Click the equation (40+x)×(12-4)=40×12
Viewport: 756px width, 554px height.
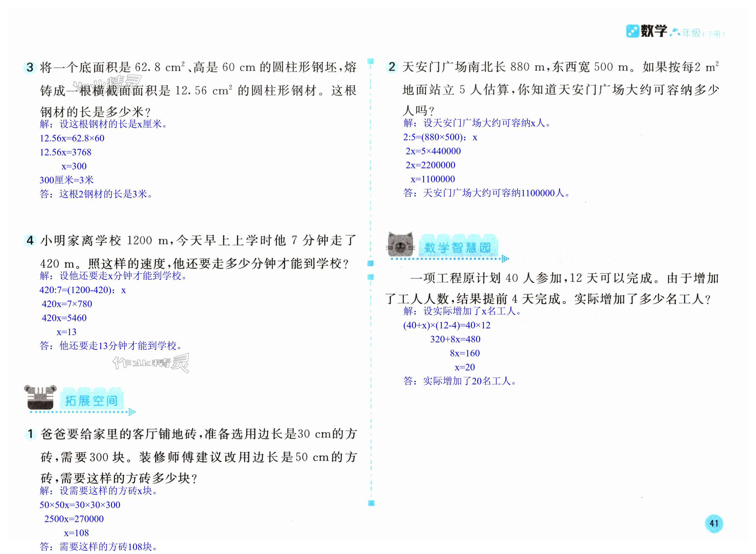click(x=446, y=325)
